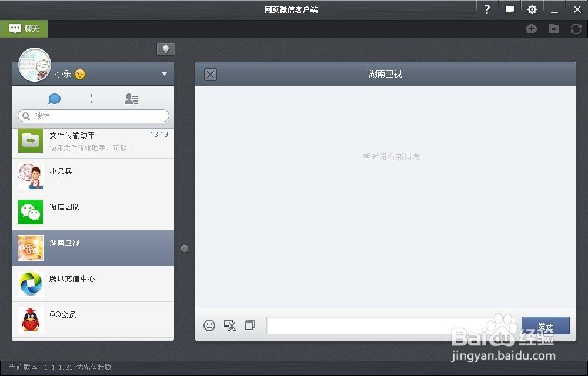Click the QQ penguin avatar
This screenshot has width=588, height=376.
tap(31, 320)
